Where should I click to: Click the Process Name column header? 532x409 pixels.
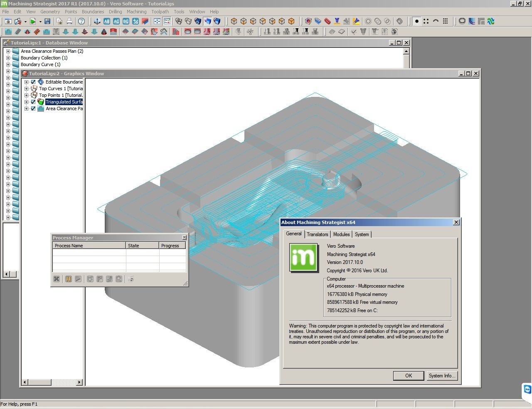pyautogui.click(x=89, y=246)
